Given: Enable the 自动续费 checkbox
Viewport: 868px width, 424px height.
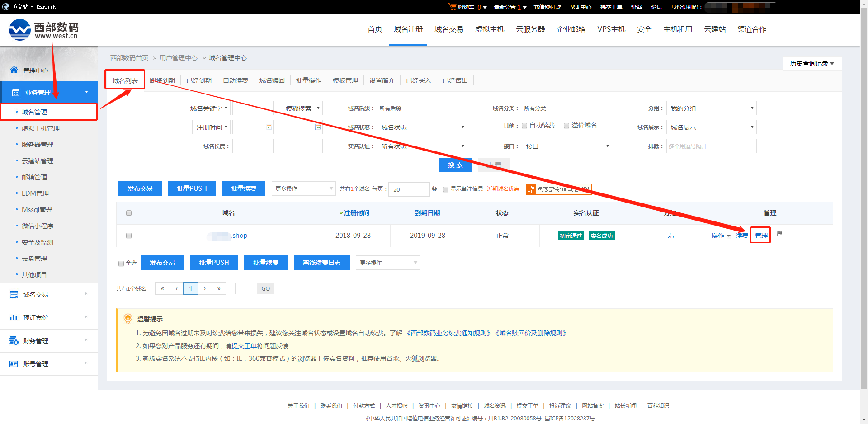Looking at the screenshot, I should [x=524, y=126].
